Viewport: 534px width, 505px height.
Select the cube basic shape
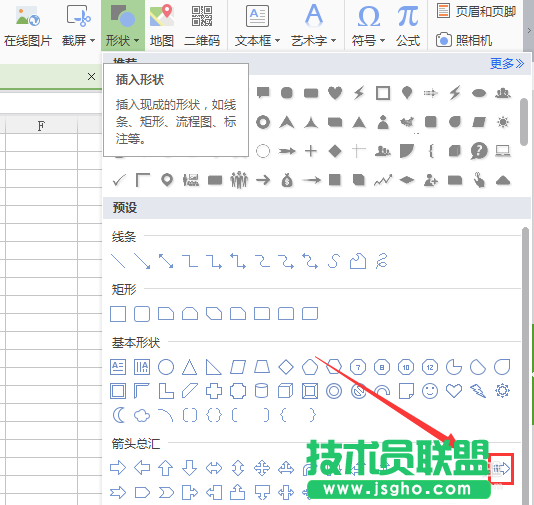click(285, 391)
